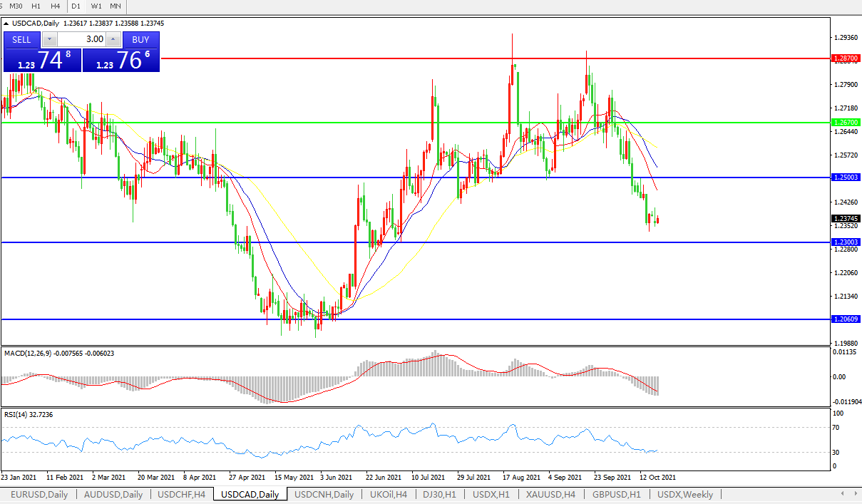This screenshot has width=862, height=504.
Task: Collapse the one-click trading panel arrow
Action: tap(6, 24)
